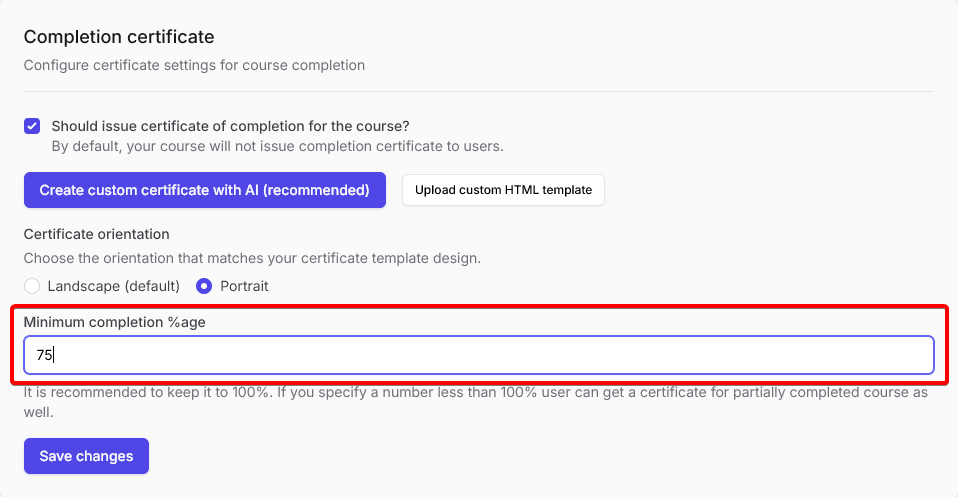
Task: Open Upload custom HTML template
Action: (503, 189)
